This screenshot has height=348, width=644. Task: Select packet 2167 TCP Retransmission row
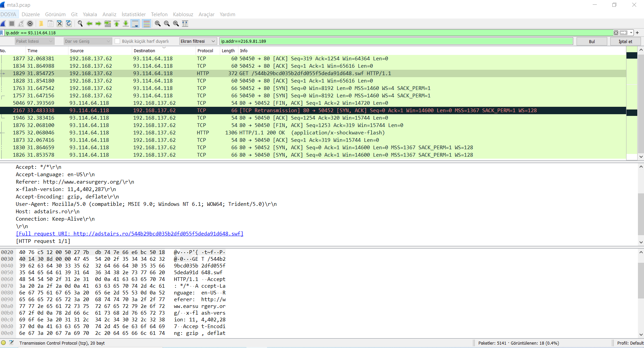pyautogui.click(x=313, y=110)
